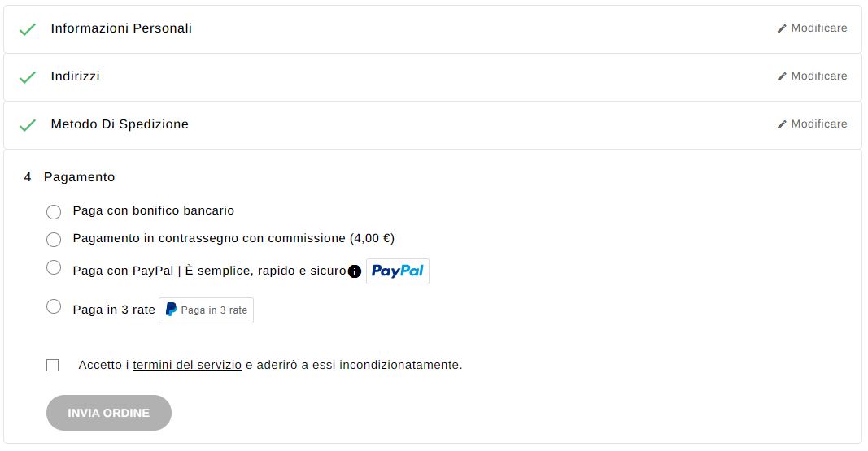Expand the Metodo Di Spedizione section
Viewport: 868px width, 451px height.
pyautogui.click(x=120, y=124)
